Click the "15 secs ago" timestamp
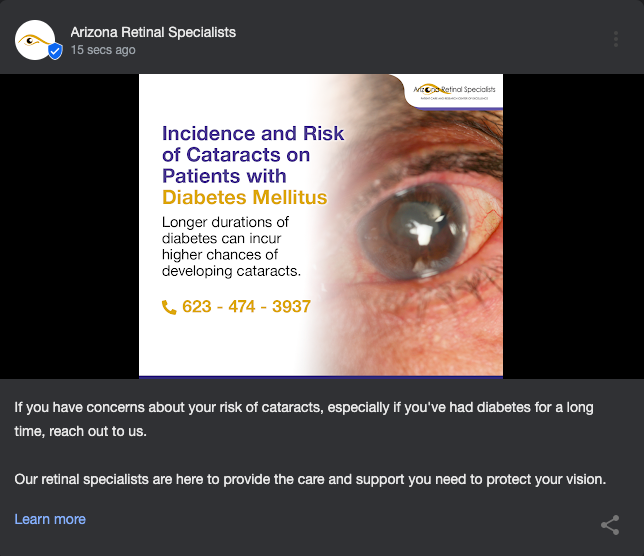The width and height of the screenshot is (644, 556). [x=103, y=50]
